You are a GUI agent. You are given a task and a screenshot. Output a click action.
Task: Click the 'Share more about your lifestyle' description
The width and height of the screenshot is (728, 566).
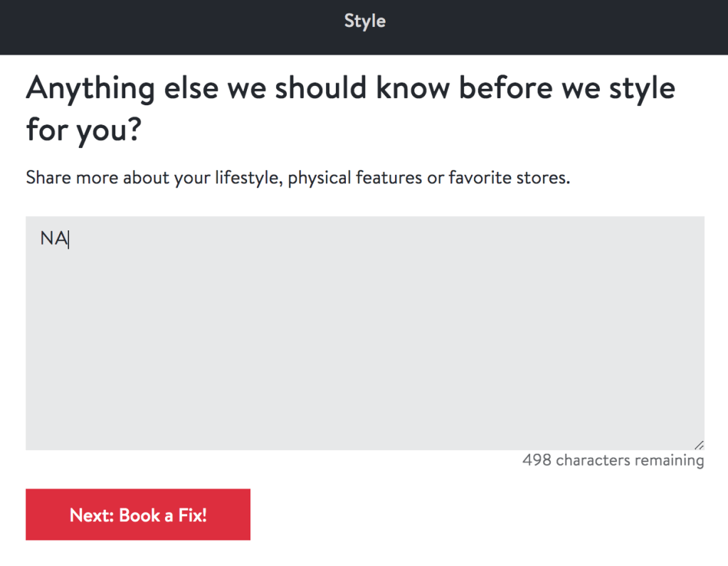(x=297, y=178)
